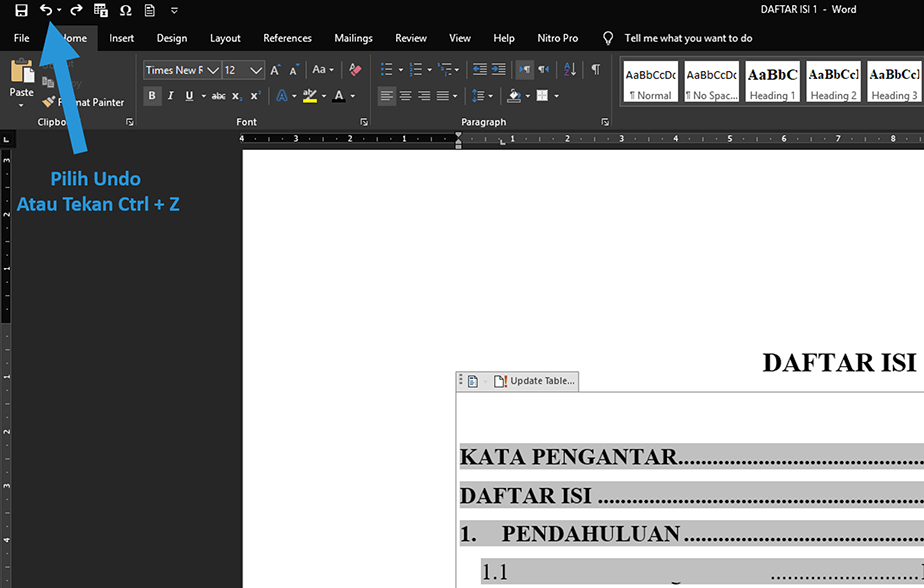The image size is (924, 588).
Task: Increase the paragraph indent
Action: [499, 70]
